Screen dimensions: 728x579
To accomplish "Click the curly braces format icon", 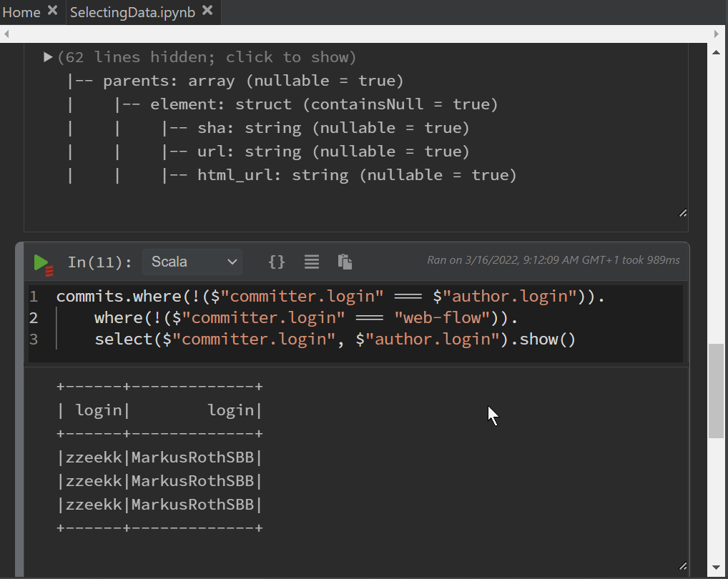I will pos(276,262).
